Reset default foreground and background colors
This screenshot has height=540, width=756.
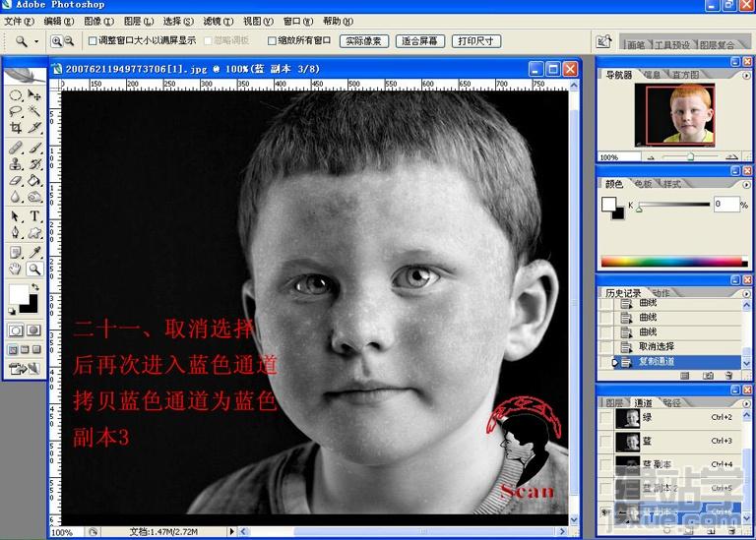(12, 311)
